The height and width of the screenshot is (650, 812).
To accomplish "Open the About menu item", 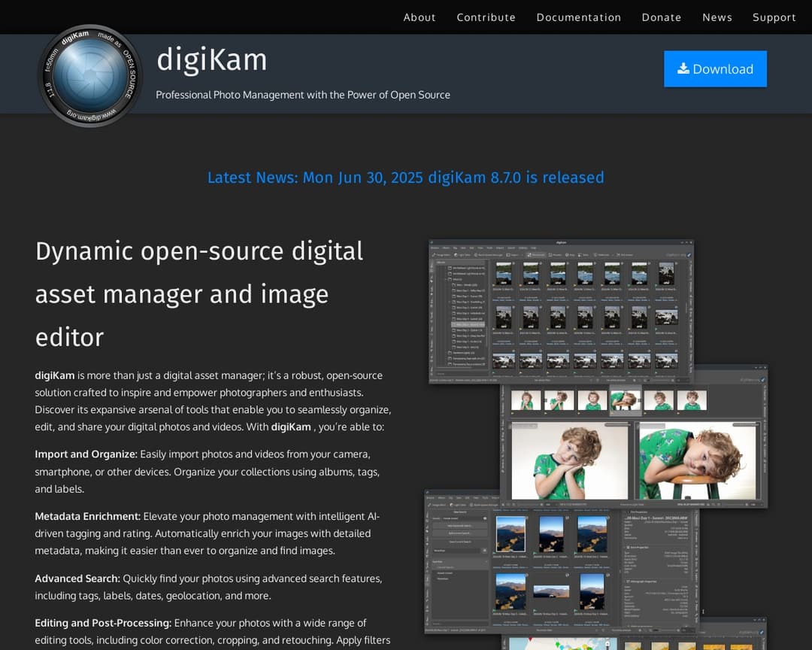I will (420, 17).
